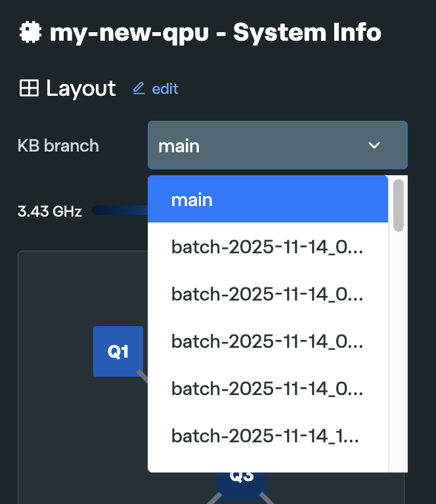Click the frequency gradient scale bar
The width and height of the screenshot is (436, 504).
coord(120,211)
